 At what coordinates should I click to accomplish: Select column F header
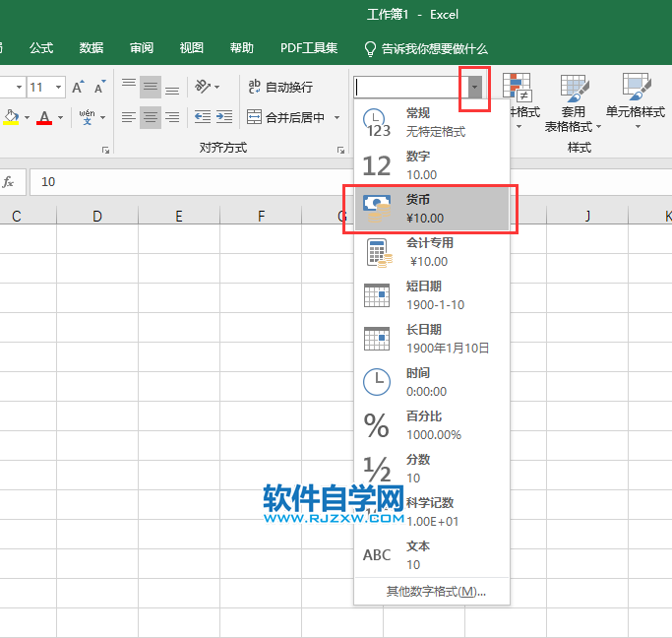click(261, 216)
